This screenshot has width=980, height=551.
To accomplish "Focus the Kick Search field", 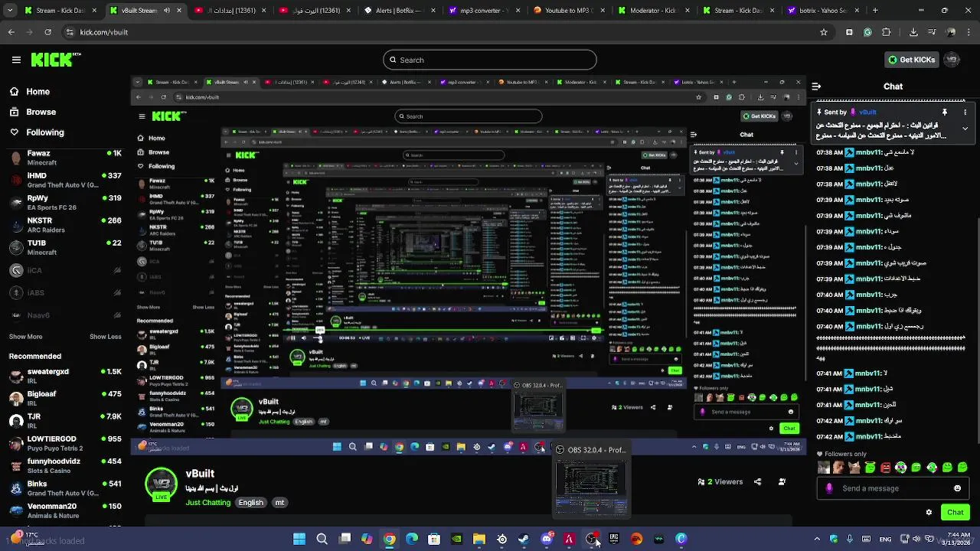I will (x=490, y=60).
